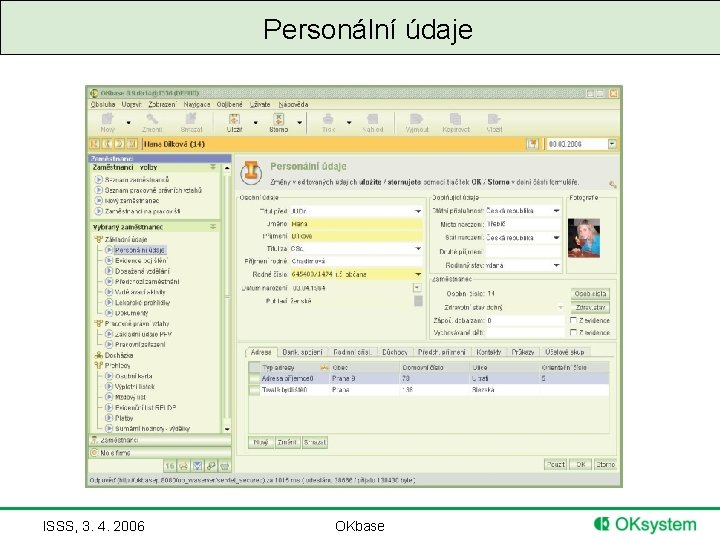Click the Nový button under address table
The image size is (720, 540).
coord(261,442)
